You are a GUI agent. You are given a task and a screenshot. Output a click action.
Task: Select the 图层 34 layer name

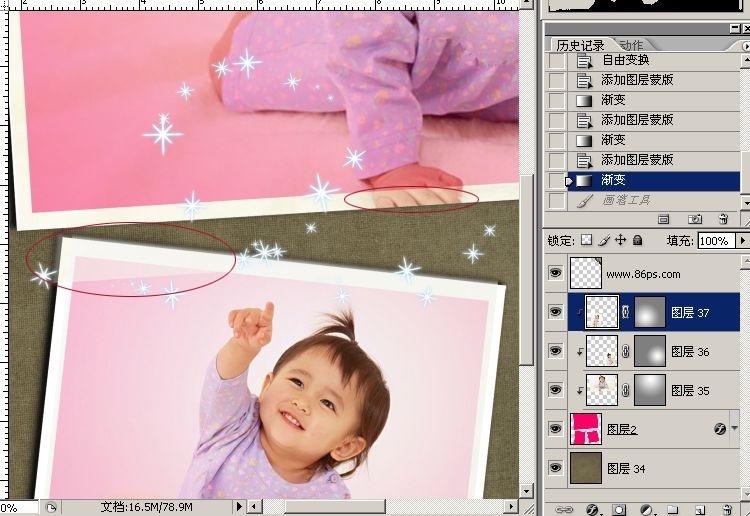(626, 469)
